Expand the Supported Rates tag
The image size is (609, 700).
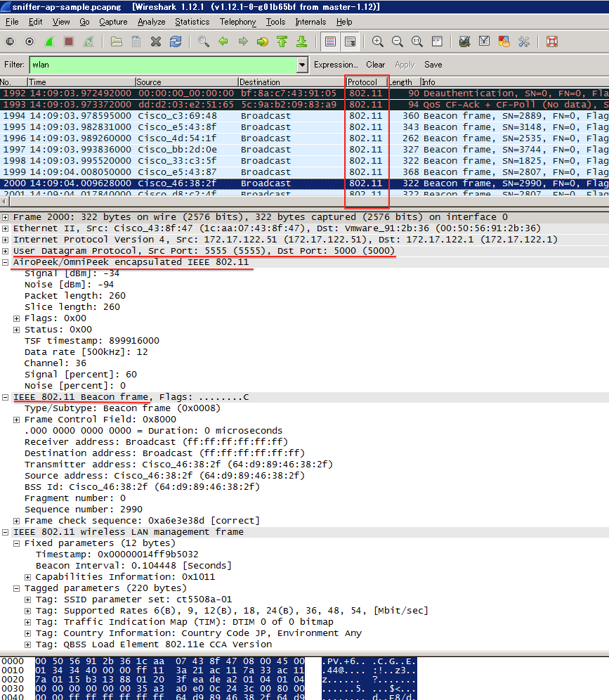[27, 611]
